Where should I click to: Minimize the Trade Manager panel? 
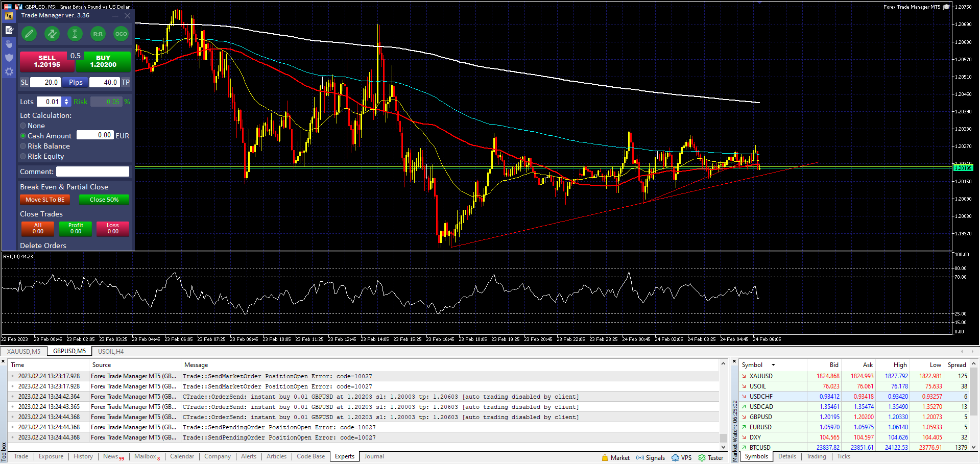pyautogui.click(x=115, y=16)
